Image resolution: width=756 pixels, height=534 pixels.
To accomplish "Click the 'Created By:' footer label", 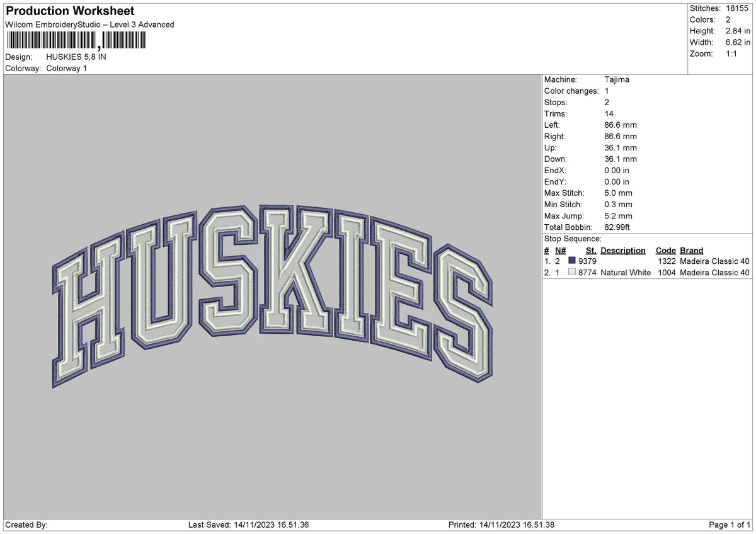I will coord(26,525).
